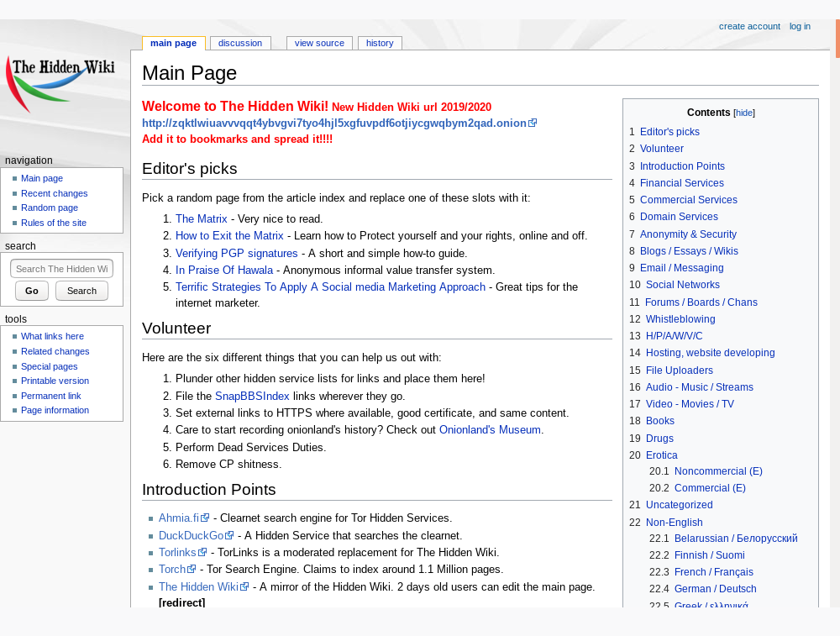
Task: Click the create account link
Action: (749, 26)
